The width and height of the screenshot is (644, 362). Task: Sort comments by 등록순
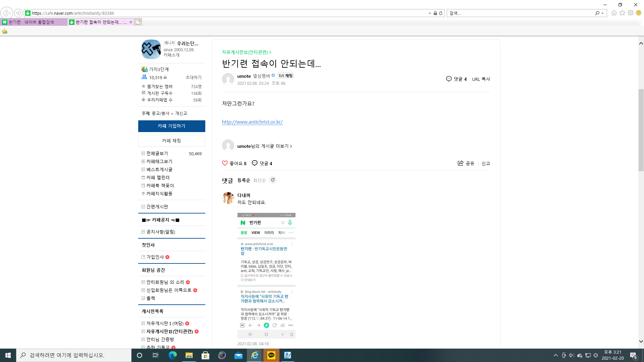(x=244, y=180)
